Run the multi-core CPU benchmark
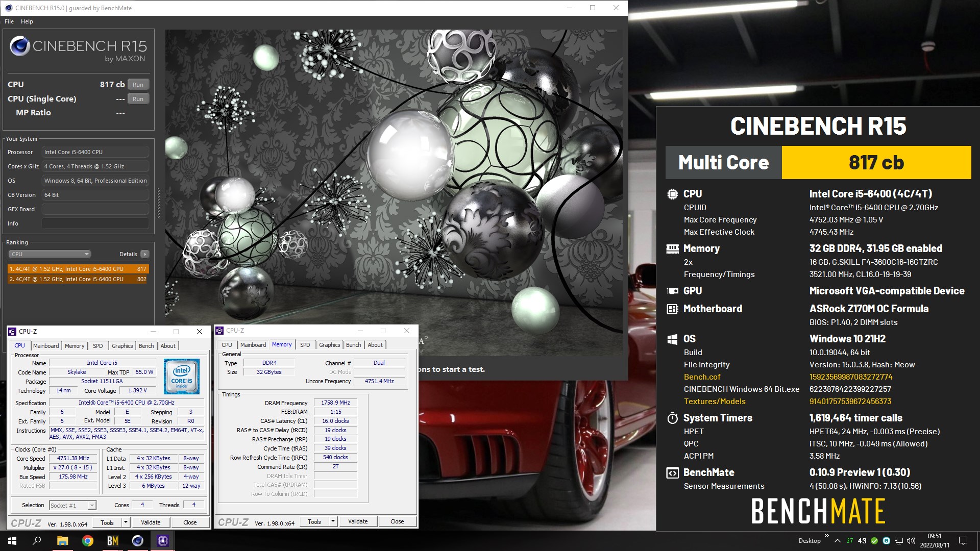The height and width of the screenshot is (551, 980). 138,85
